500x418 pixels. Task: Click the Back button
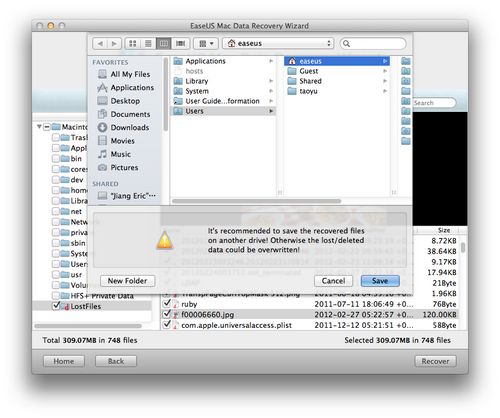pyautogui.click(x=116, y=361)
